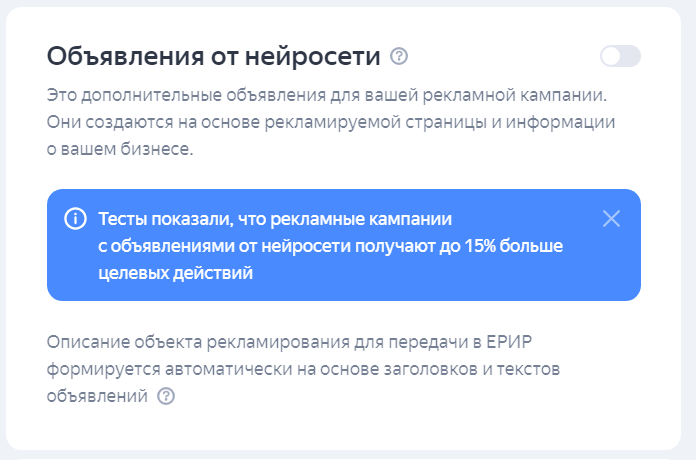Click help icon beside Объявления от нейросети heading

[399, 56]
